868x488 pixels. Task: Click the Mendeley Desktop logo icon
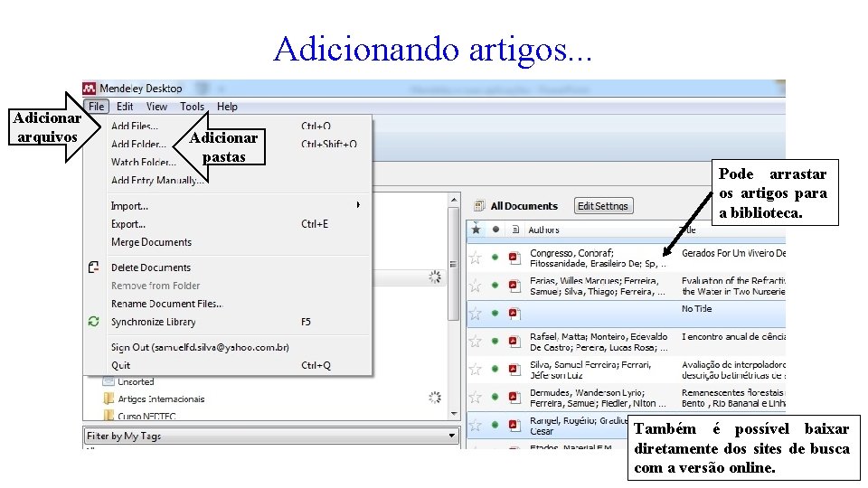coord(90,89)
